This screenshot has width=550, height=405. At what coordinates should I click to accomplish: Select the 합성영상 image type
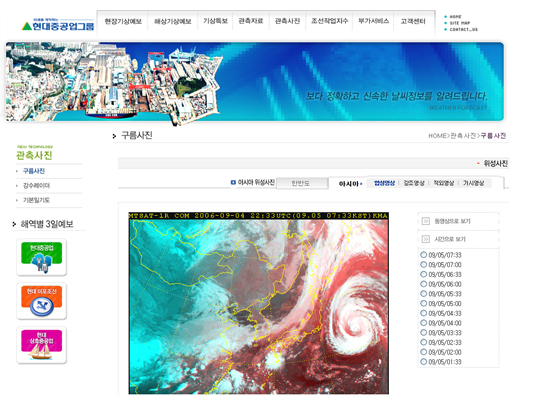384,183
